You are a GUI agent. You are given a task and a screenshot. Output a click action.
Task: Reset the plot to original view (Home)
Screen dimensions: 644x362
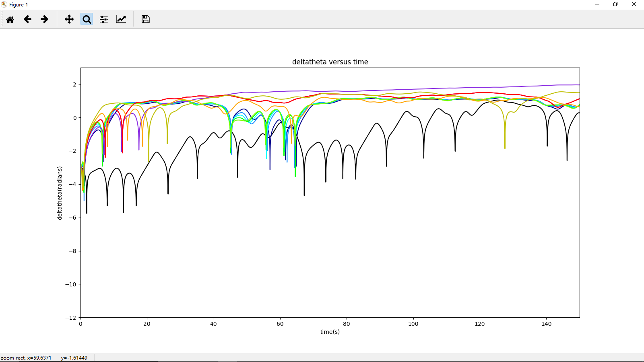10,19
